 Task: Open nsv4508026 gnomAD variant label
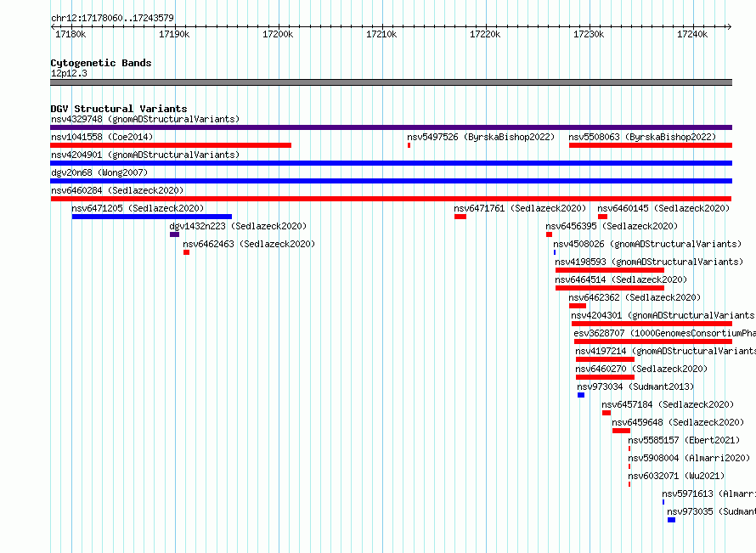click(x=647, y=244)
